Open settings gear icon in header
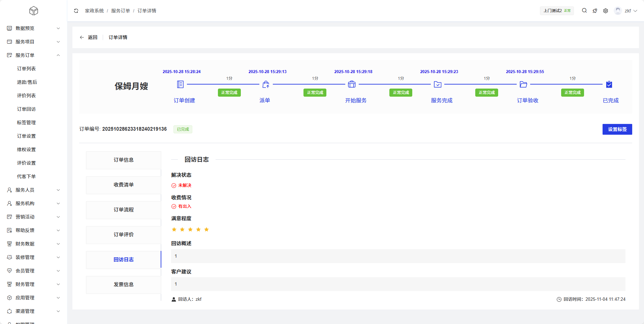The image size is (644, 324). click(606, 11)
